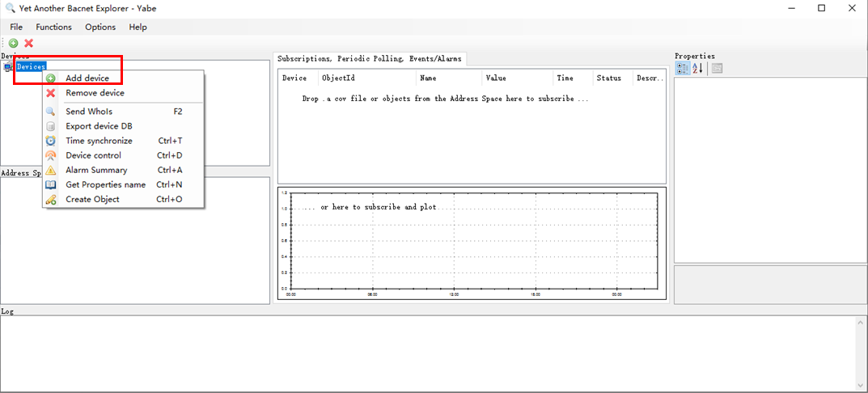Select the Subscriptions, Periodic Polling, Events/Alarms tab
The width and height of the screenshot is (868, 393).
370,59
